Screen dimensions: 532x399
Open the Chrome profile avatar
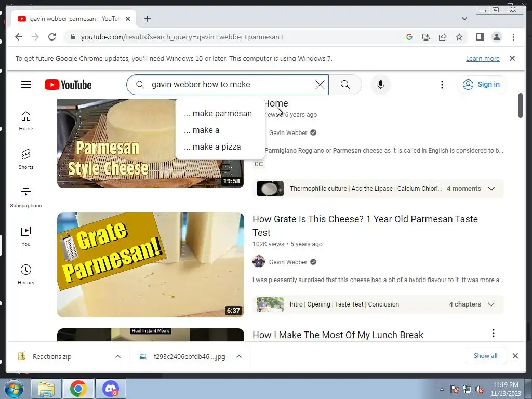pos(496,37)
